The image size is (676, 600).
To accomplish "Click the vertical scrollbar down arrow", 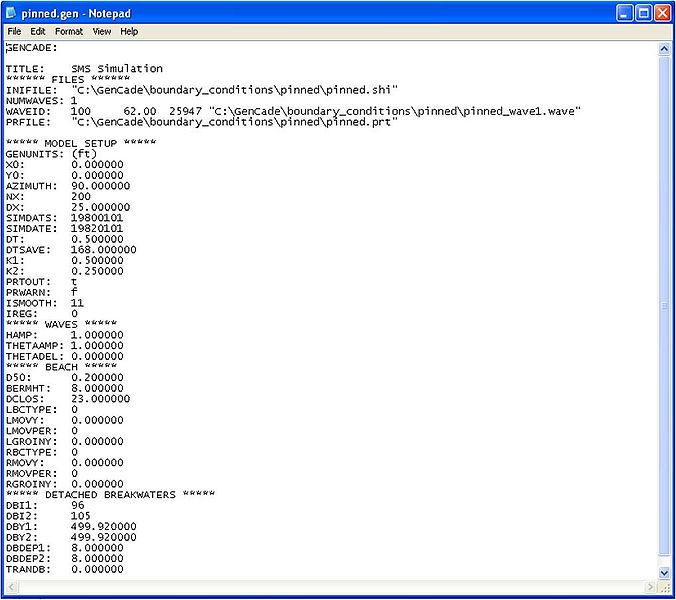I will click(664, 573).
